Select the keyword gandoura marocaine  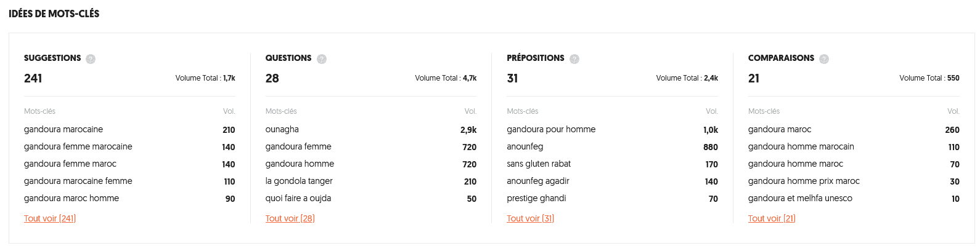point(63,130)
